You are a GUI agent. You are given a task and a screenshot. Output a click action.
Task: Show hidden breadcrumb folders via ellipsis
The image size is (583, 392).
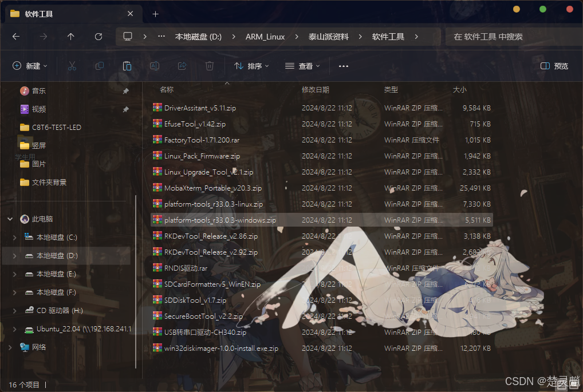click(161, 37)
